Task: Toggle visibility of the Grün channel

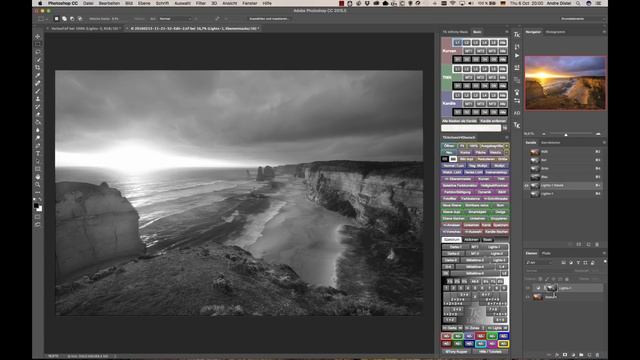Action: tap(527, 169)
